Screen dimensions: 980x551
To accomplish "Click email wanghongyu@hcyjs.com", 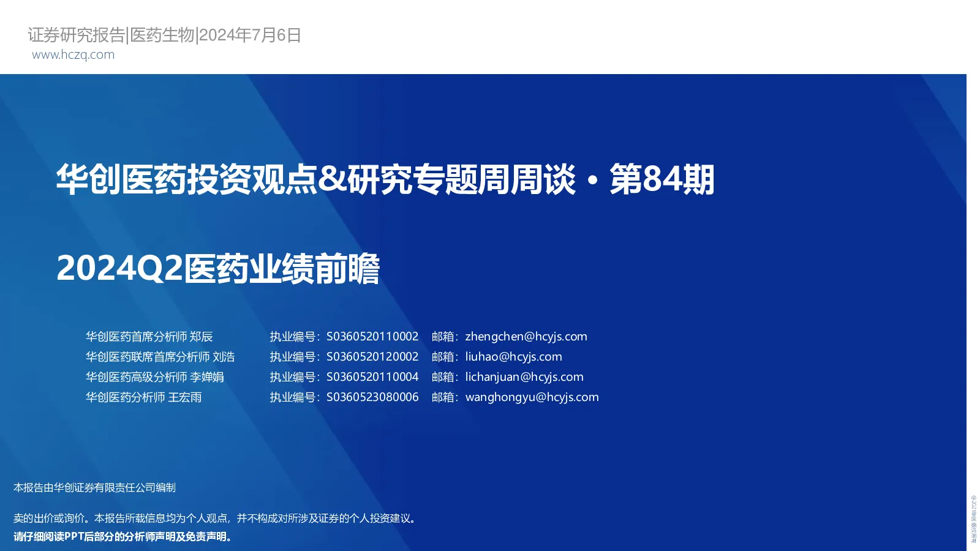I will click(532, 397).
